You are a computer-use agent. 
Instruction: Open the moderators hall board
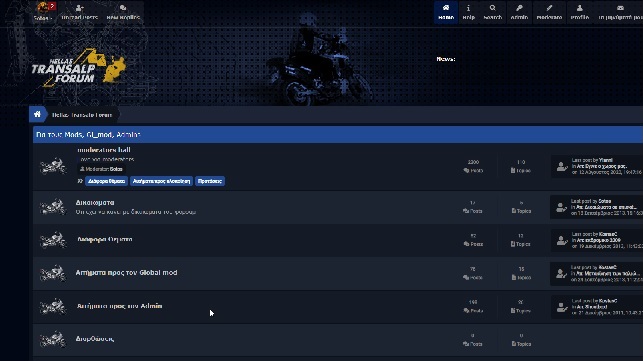point(104,150)
